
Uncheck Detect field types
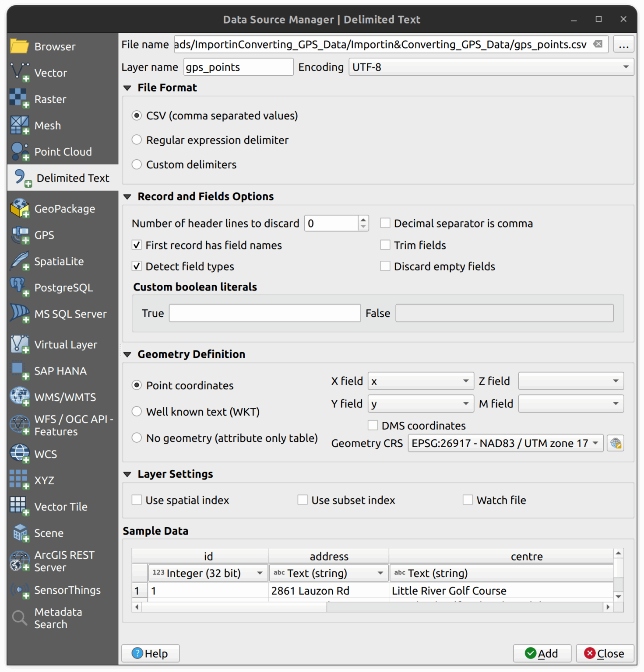137,266
